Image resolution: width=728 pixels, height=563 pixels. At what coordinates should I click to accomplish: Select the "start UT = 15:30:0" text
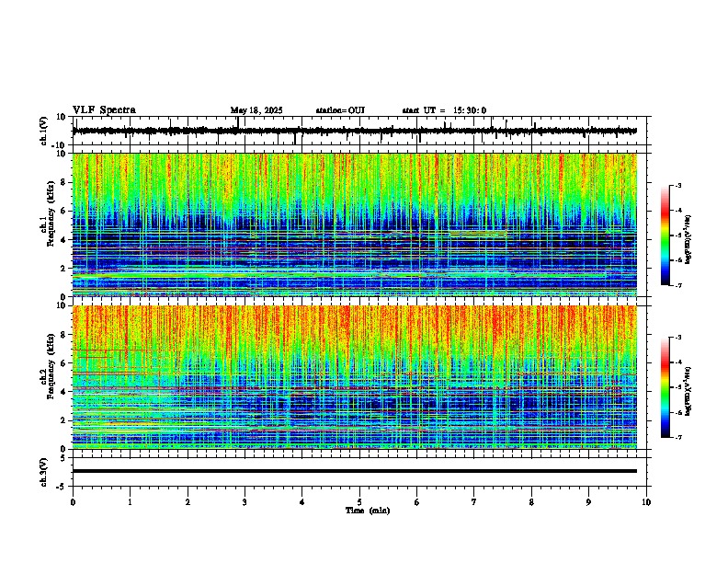pos(444,110)
